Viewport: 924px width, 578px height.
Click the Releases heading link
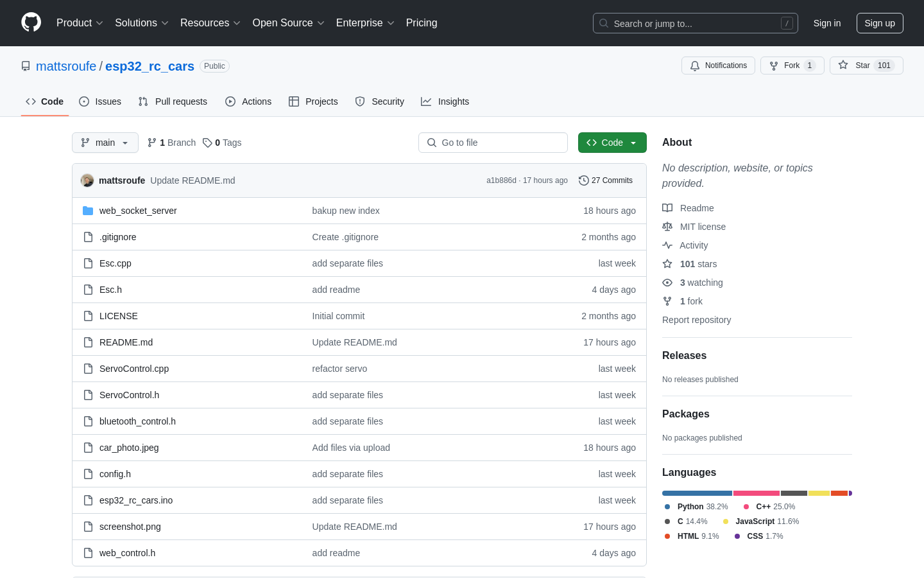[x=684, y=355]
